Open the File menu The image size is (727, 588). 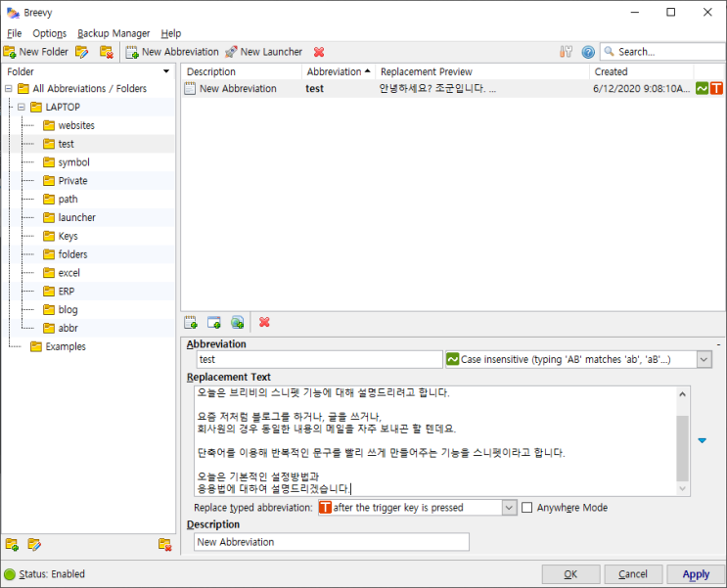(x=15, y=33)
